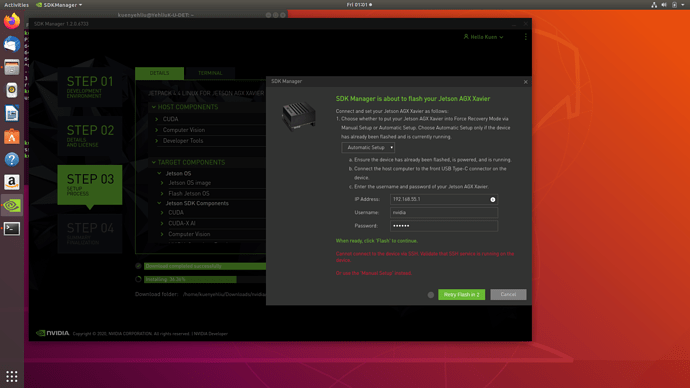Expand Computer Vision under Host Components

click(157, 130)
